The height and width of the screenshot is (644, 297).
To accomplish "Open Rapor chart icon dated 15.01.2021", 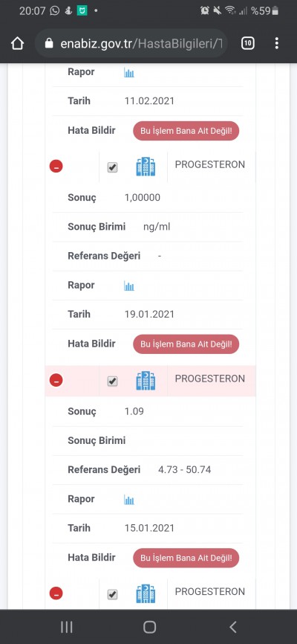I will coord(129,500).
